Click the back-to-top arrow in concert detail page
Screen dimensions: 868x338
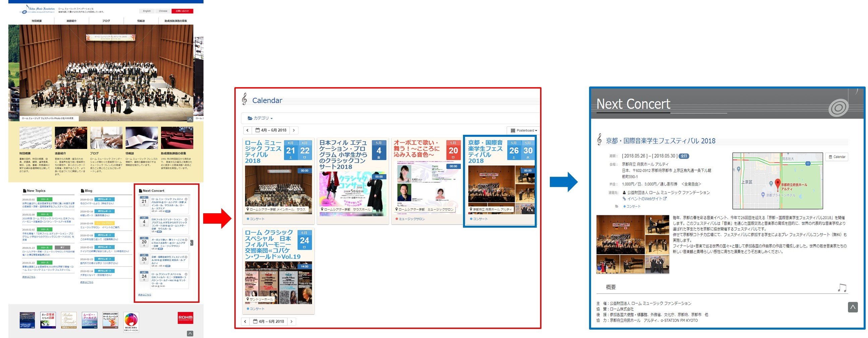pyautogui.click(x=853, y=307)
